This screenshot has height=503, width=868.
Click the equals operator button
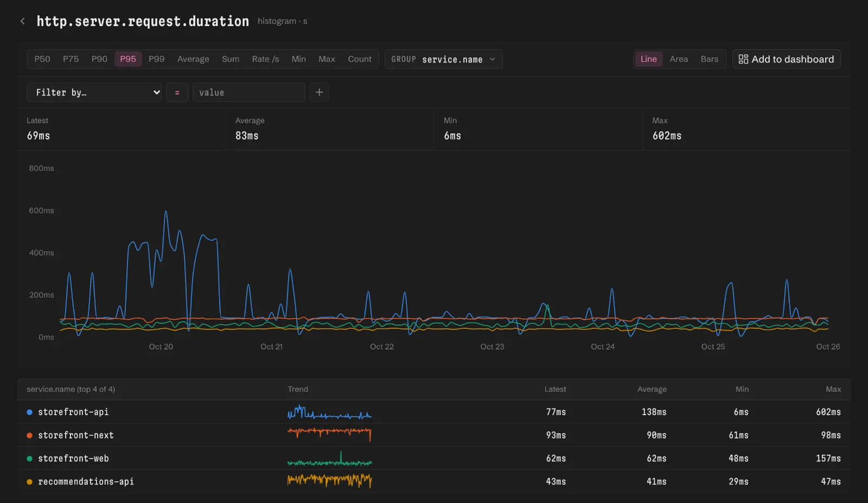point(177,92)
